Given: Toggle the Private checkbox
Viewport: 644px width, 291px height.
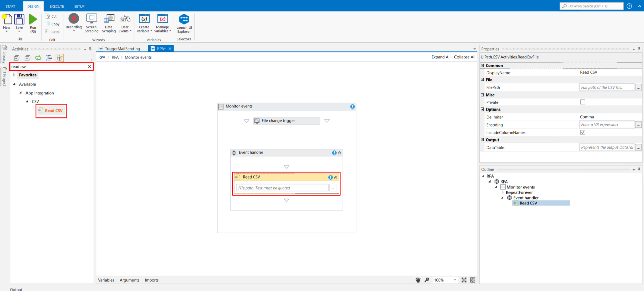Looking at the screenshot, I should 583,102.
